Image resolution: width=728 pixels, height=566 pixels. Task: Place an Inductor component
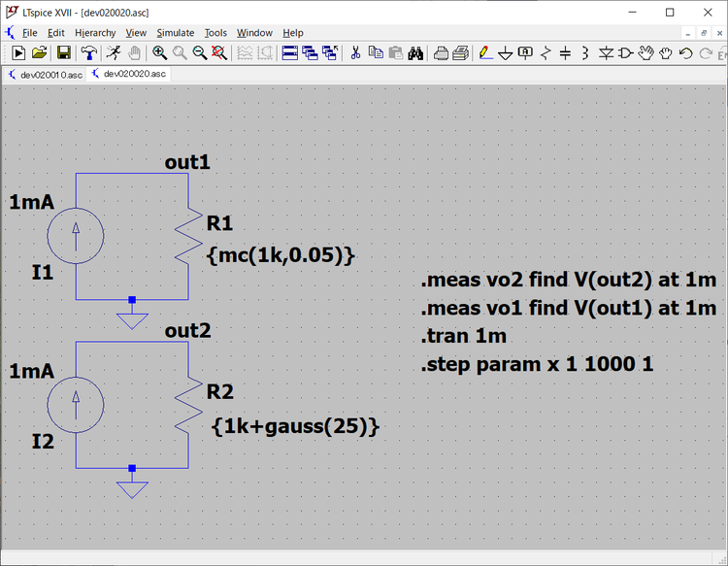(585, 53)
